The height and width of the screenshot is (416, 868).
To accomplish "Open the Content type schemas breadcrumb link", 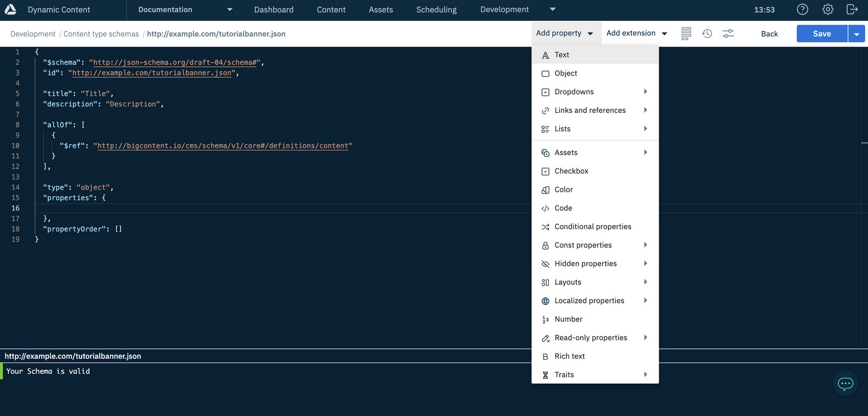I will coord(101,34).
